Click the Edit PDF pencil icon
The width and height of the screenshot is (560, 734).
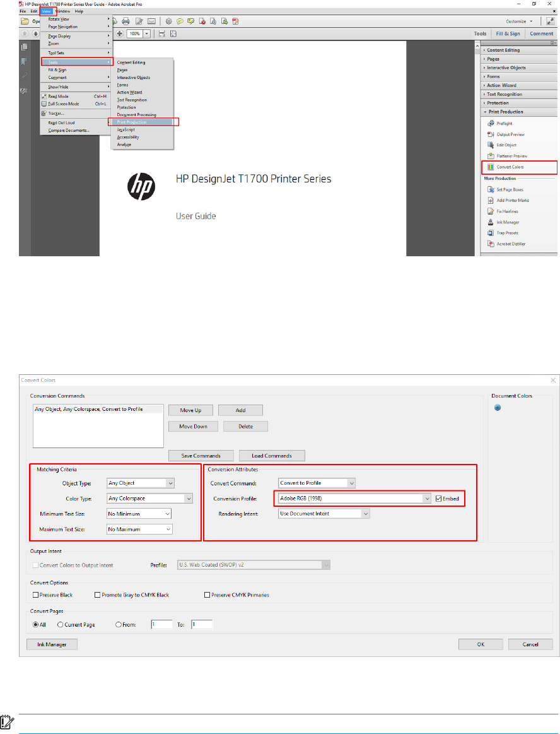(x=139, y=21)
